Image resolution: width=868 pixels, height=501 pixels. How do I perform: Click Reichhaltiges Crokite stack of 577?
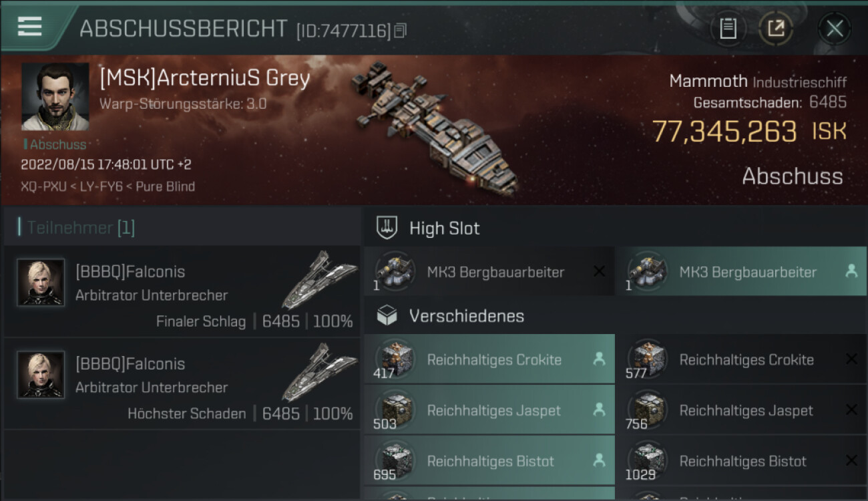point(740,359)
